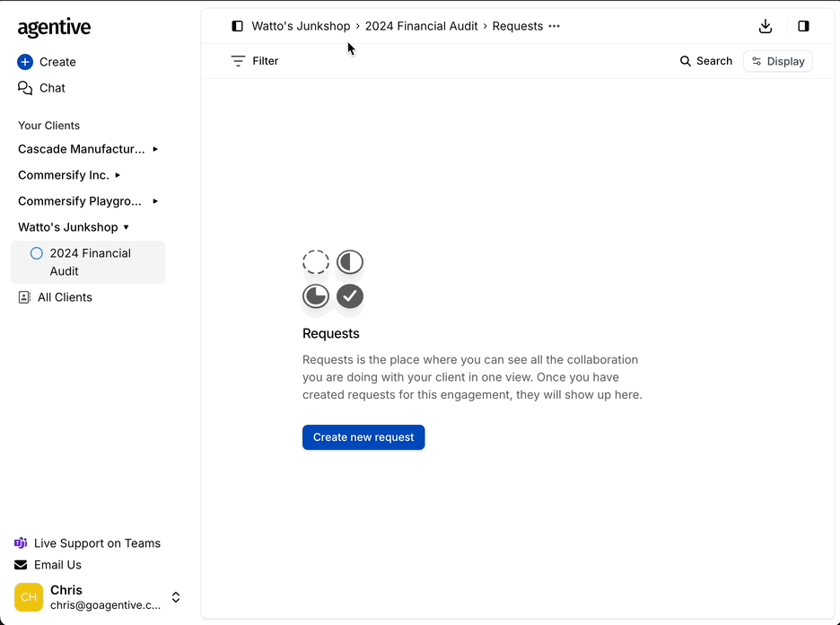Screen dimensions: 840x625
Task: Expand the Commersify Playground client
Action: 155,201
